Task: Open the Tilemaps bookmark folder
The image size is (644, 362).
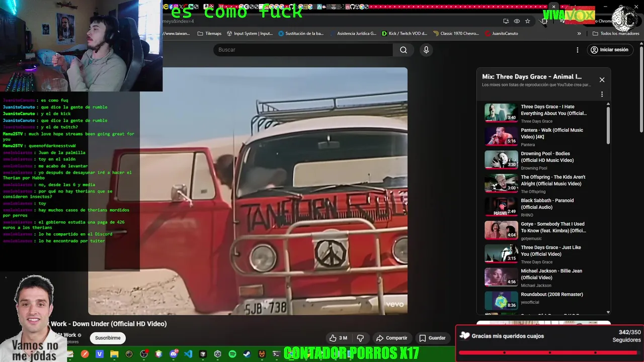Action: click(209, 34)
